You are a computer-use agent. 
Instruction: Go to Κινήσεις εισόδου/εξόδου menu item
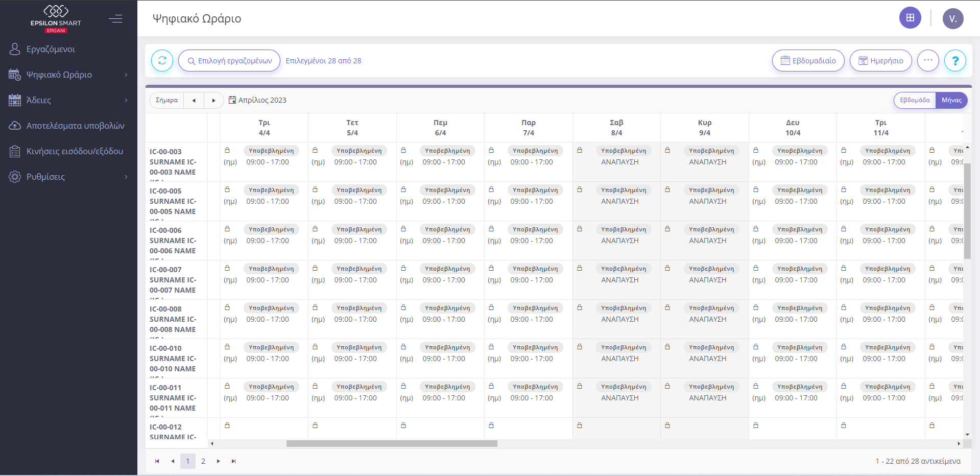tap(75, 151)
